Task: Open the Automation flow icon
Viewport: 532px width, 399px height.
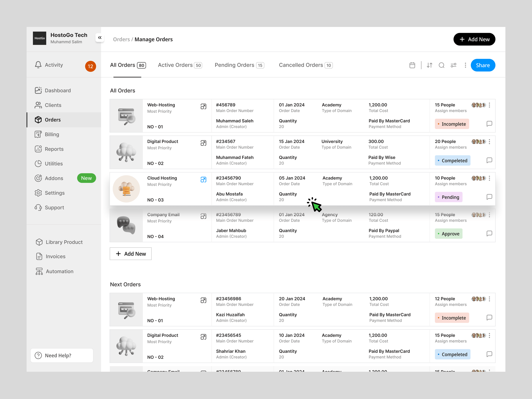Action: [x=39, y=271]
